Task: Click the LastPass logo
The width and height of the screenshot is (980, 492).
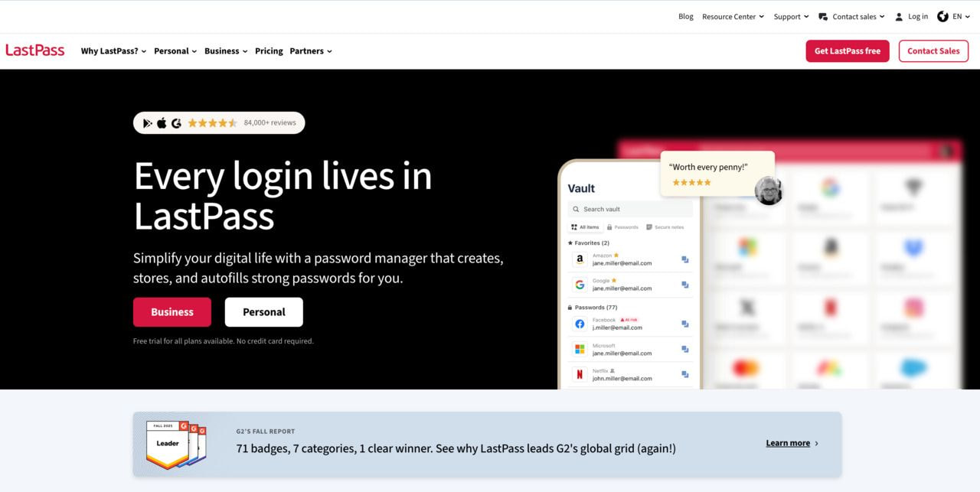Action: click(x=35, y=51)
